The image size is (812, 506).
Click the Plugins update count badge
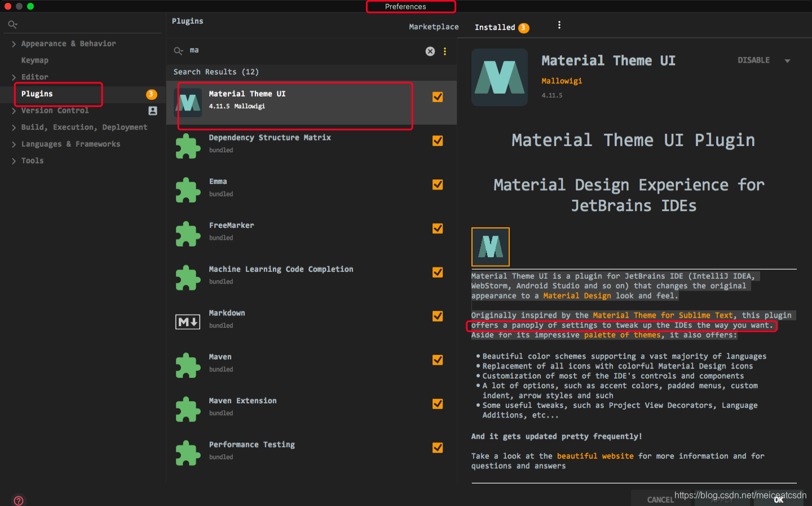(151, 94)
